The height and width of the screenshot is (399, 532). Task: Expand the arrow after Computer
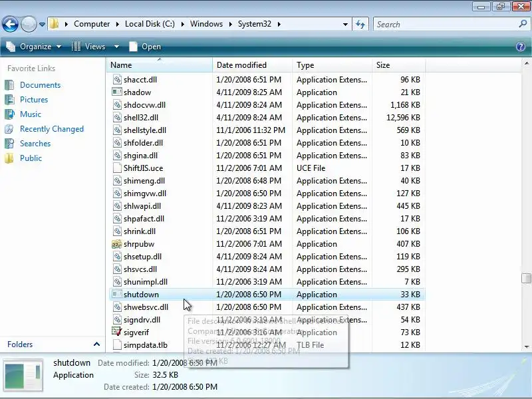pyautogui.click(x=117, y=24)
